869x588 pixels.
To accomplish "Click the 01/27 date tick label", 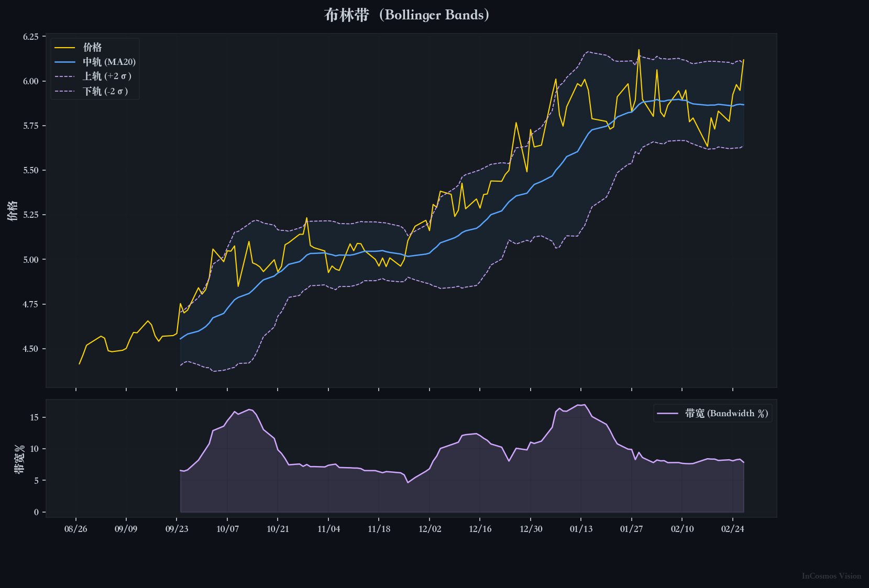I will [631, 529].
